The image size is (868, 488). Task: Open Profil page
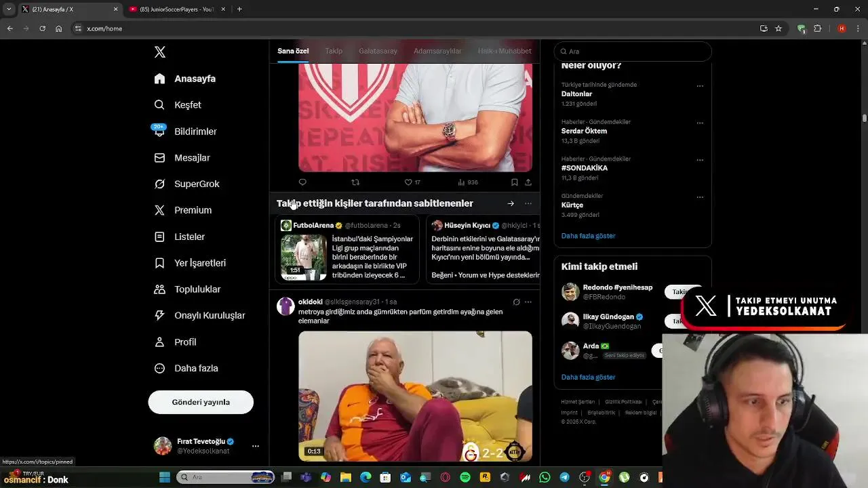pos(175,342)
